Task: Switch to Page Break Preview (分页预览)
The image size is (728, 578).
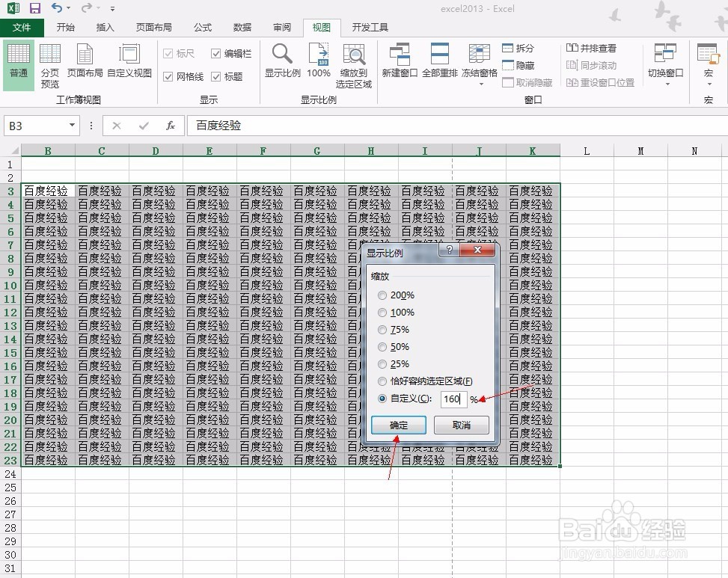Action: click(x=49, y=64)
